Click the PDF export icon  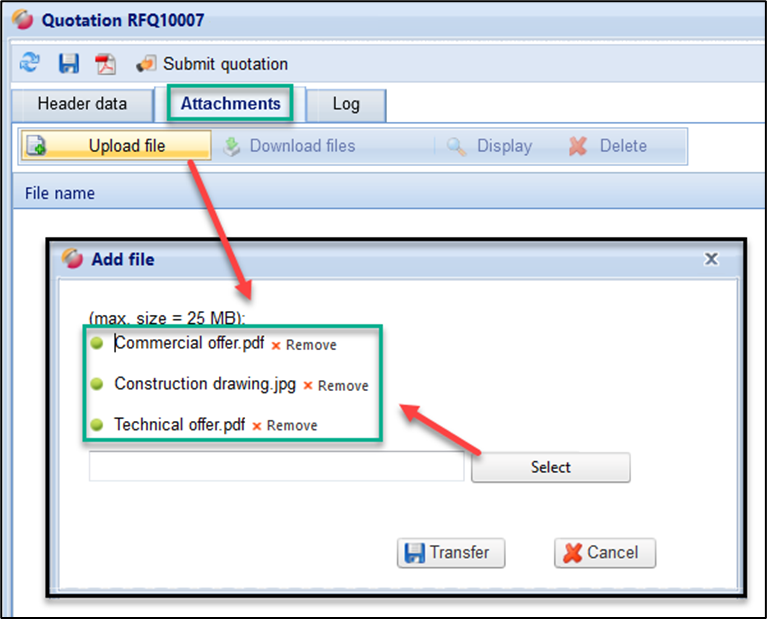click(x=105, y=64)
